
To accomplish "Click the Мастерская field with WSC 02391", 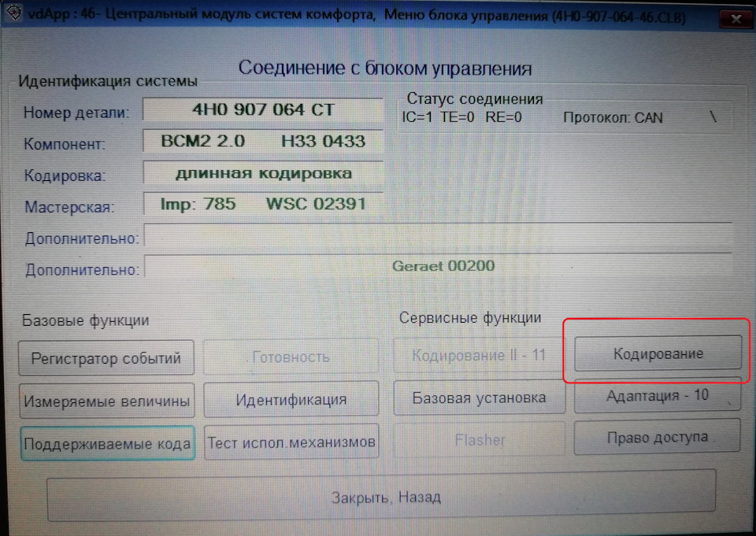I will [x=263, y=204].
